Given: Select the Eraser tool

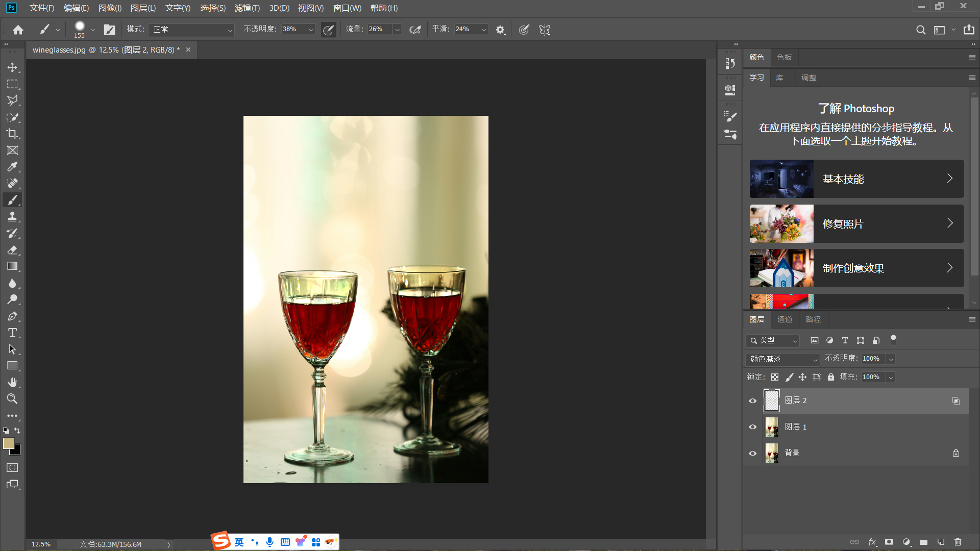Looking at the screenshot, I should (12, 250).
